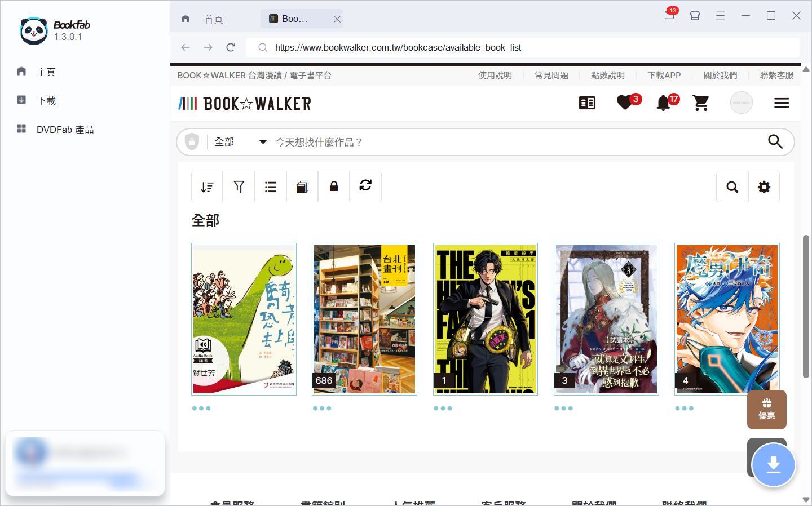Open the BookFab title bar menu icon

click(x=720, y=16)
